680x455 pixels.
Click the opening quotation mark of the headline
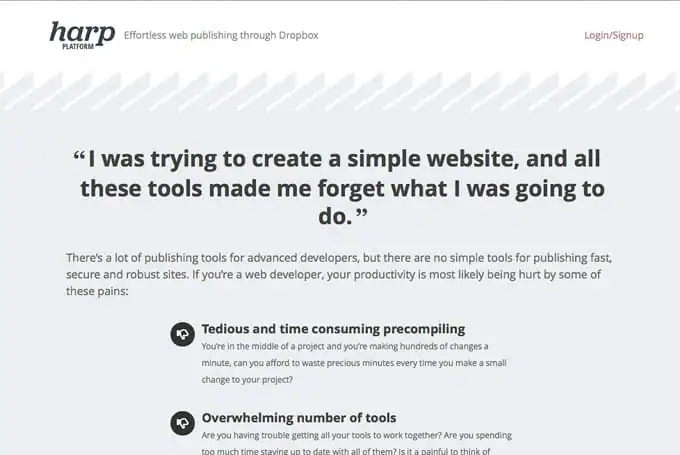79,156
